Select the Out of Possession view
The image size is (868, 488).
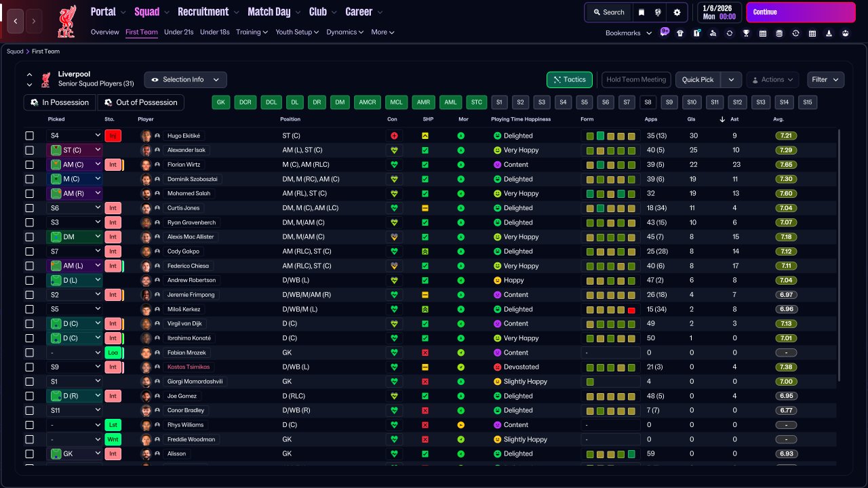tap(140, 102)
